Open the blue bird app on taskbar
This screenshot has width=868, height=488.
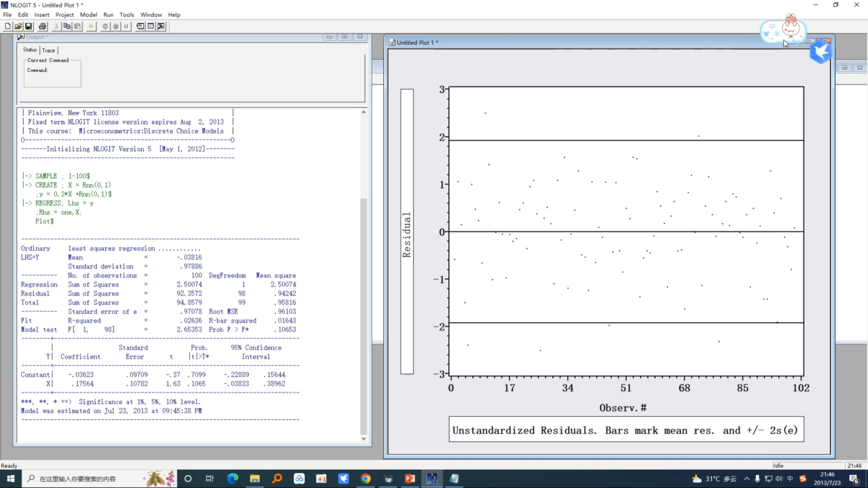tap(344, 479)
